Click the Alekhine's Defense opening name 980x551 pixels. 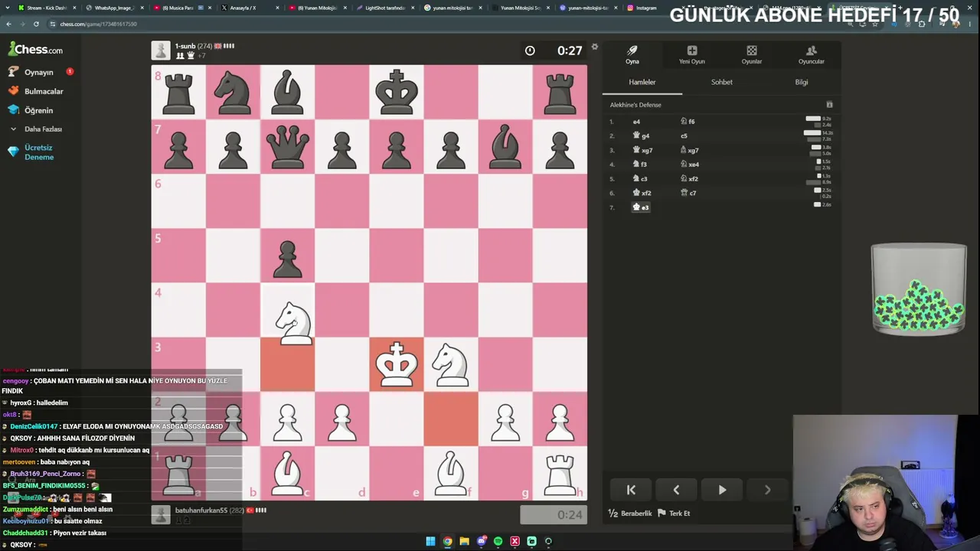click(x=635, y=105)
